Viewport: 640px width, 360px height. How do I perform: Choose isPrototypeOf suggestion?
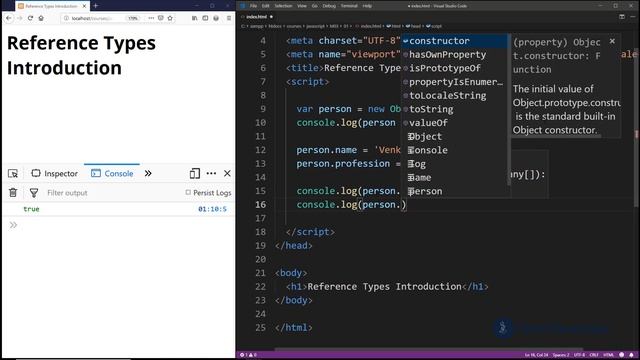pos(454,68)
